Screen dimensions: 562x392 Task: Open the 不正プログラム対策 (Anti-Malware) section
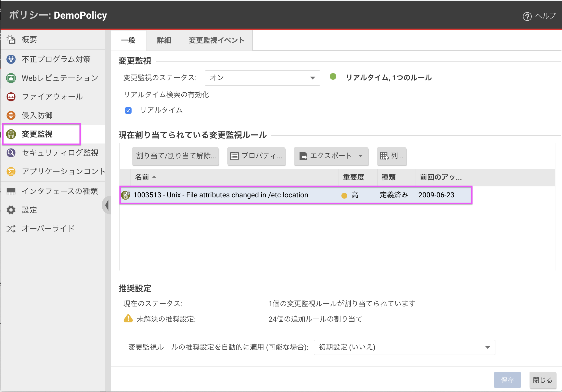coord(11,59)
